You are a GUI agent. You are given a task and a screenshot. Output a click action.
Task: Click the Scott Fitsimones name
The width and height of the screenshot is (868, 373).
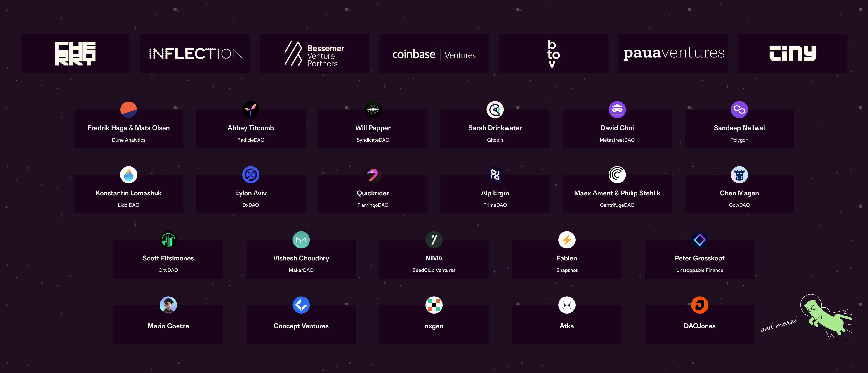tap(168, 258)
